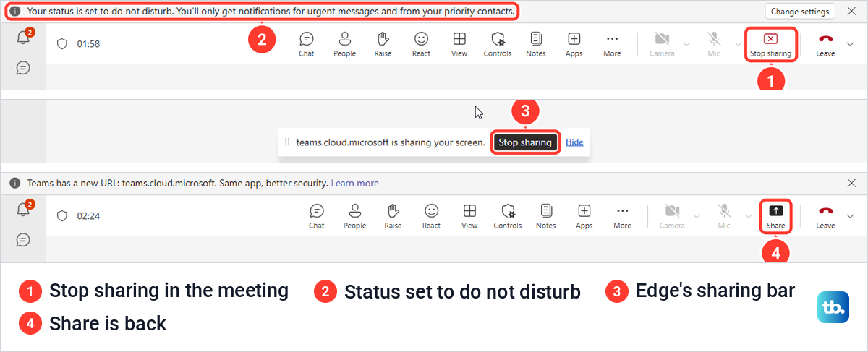Open React in the 01:58 meeting toolbar
This screenshot has height=352, width=868.
click(x=421, y=43)
